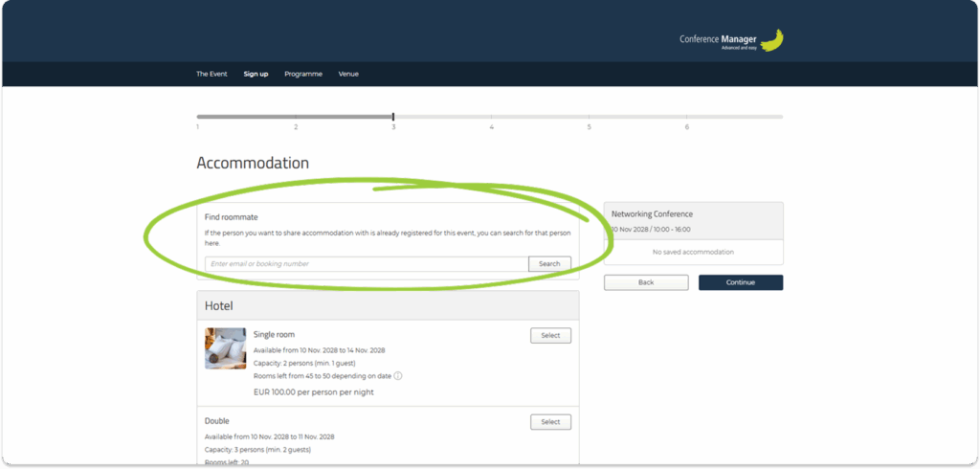This screenshot has height=469, width=980.
Task: Click current step 3 progress marker
Action: 393,118
